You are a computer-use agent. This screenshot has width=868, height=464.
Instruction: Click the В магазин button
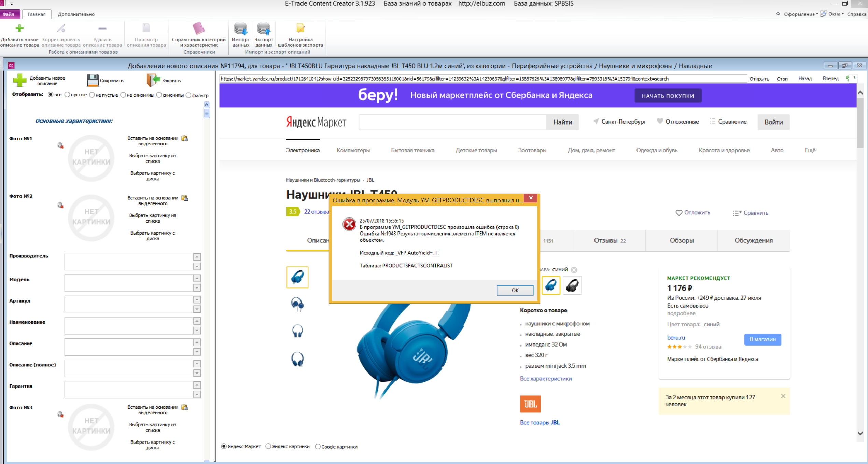[762, 339]
